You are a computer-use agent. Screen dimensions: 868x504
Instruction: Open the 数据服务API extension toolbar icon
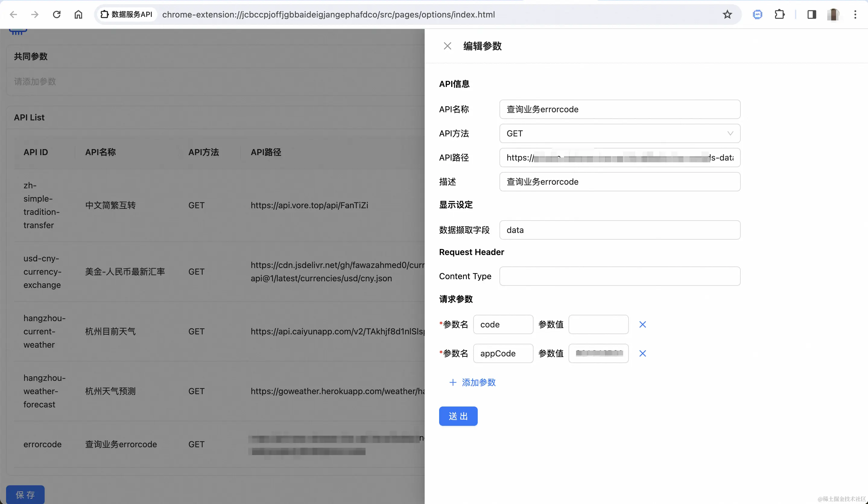tap(757, 14)
